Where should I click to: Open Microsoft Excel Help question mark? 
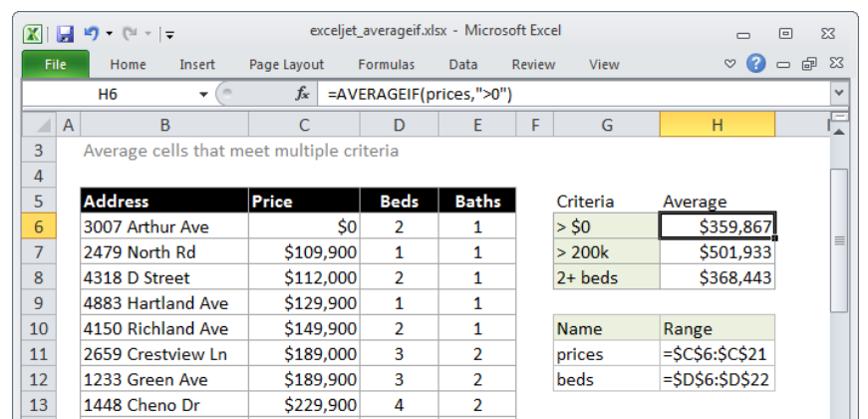pos(756,64)
